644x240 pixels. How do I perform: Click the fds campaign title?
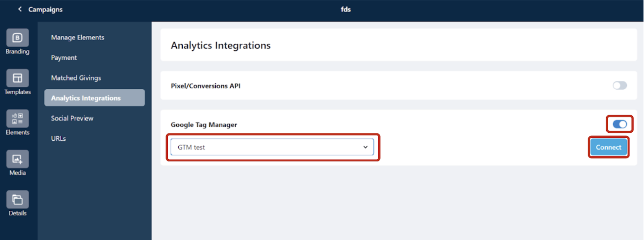pos(346,9)
